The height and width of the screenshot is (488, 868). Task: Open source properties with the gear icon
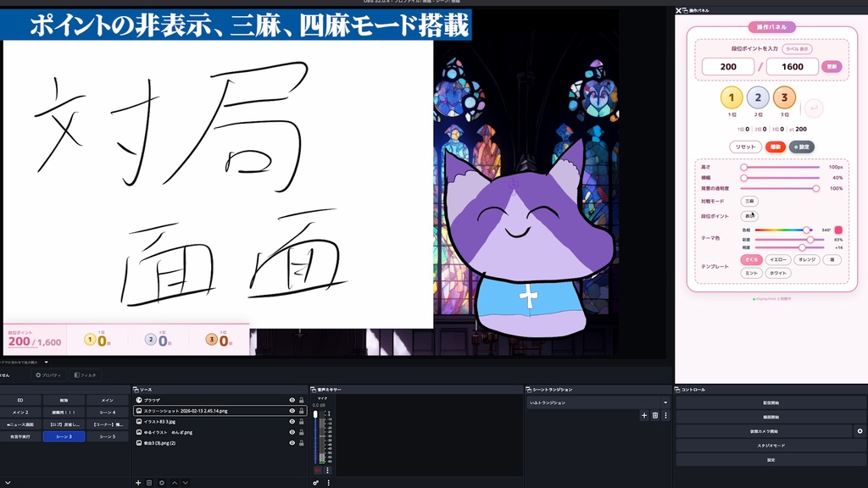pyautogui.click(x=162, y=481)
